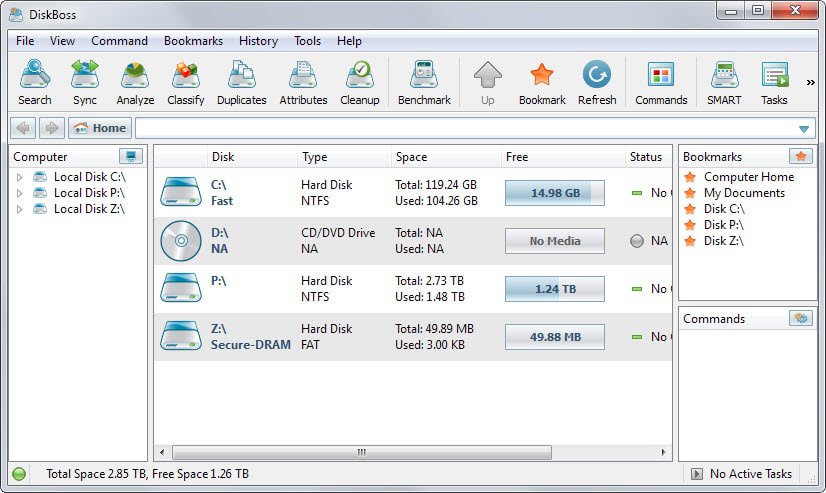The width and height of the screenshot is (826, 493).
Task: Click the 14.98 GB free space bar
Action: pos(554,193)
